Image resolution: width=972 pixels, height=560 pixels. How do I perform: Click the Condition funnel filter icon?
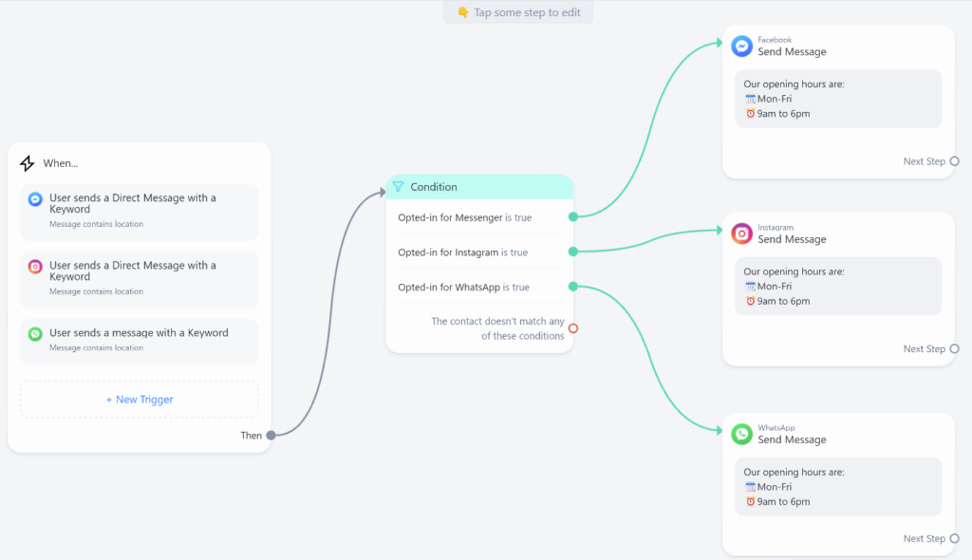[x=398, y=187]
